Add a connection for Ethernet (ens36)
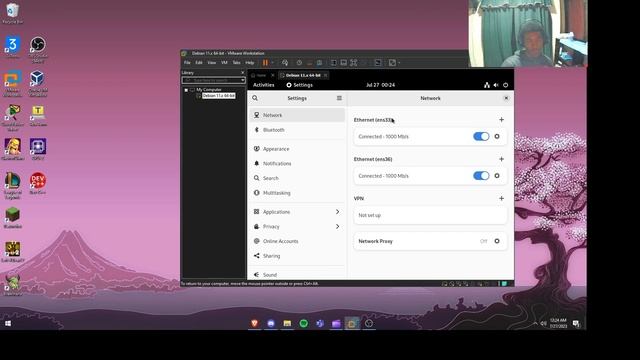 pyautogui.click(x=501, y=159)
